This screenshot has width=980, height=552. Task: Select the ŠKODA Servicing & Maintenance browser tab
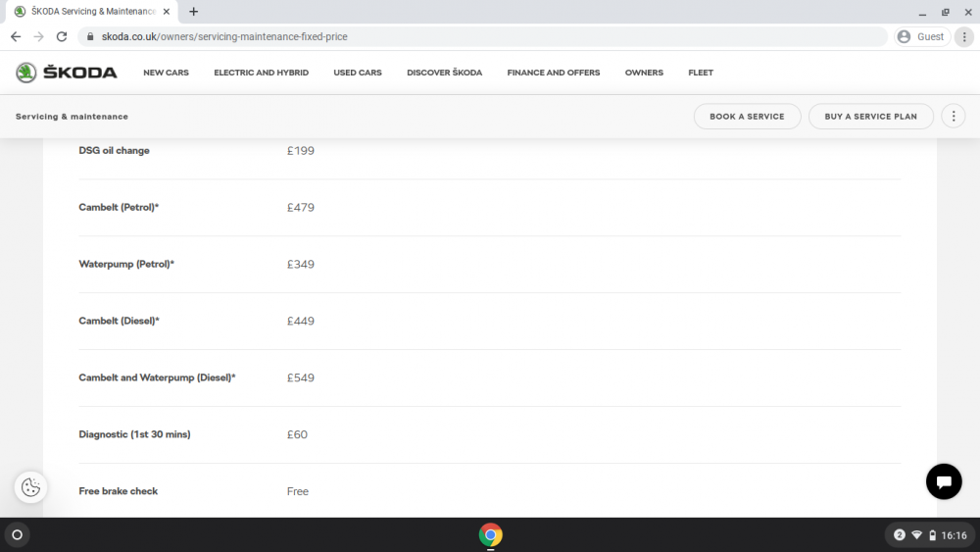pyautogui.click(x=92, y=11)
